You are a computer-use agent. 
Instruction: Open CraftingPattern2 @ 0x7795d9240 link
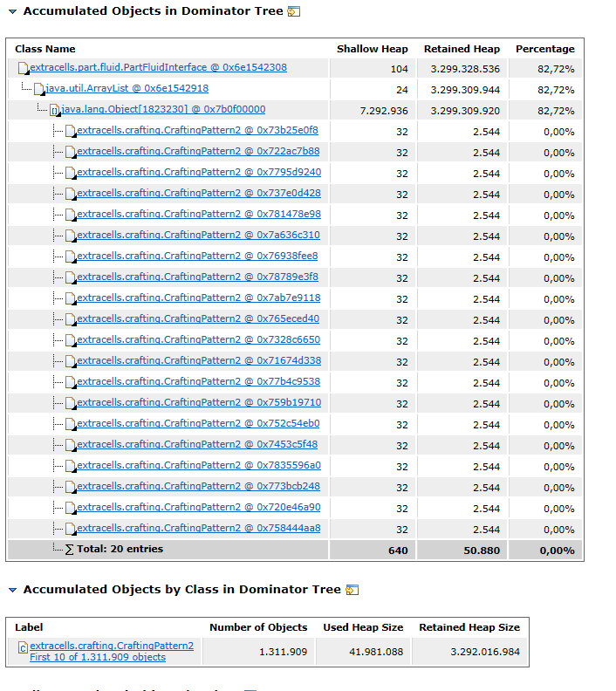(199, 172)
